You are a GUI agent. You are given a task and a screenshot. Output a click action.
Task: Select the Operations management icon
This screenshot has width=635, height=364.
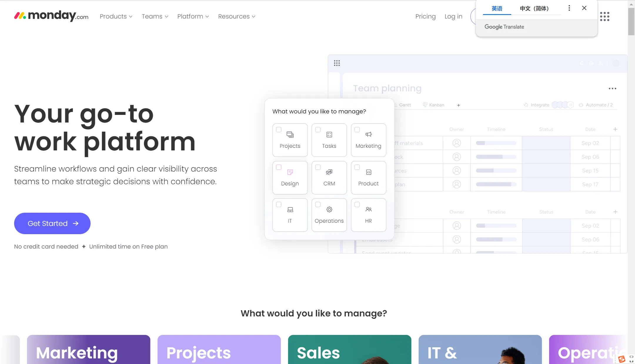point(329,209)
